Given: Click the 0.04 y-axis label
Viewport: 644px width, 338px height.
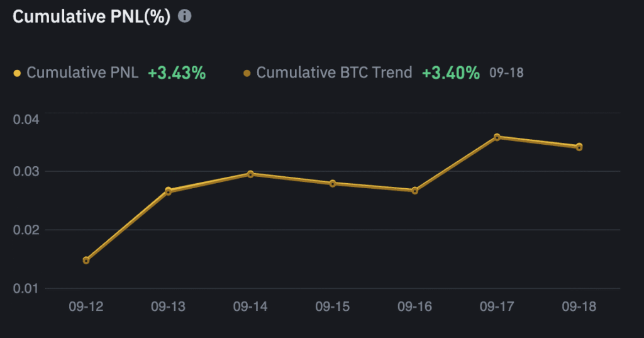Looking at the screenshot, I should (x=26, y=119).
